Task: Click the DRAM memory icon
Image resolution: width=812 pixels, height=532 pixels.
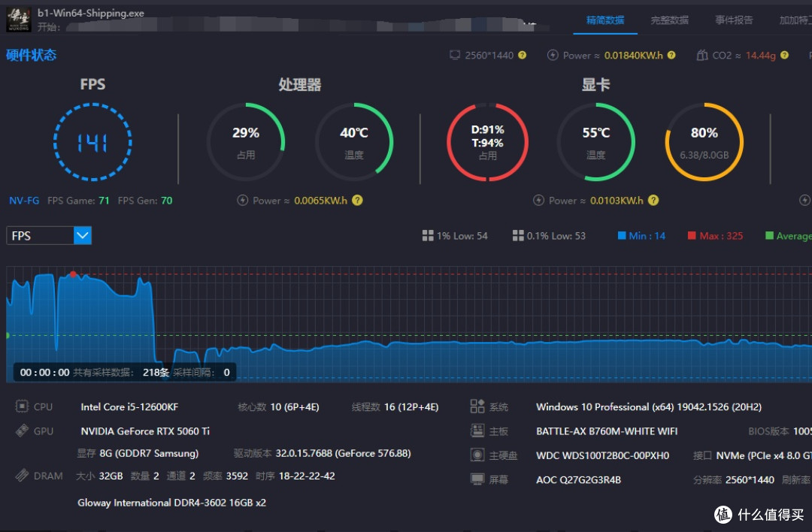Action: coord(22,475)
